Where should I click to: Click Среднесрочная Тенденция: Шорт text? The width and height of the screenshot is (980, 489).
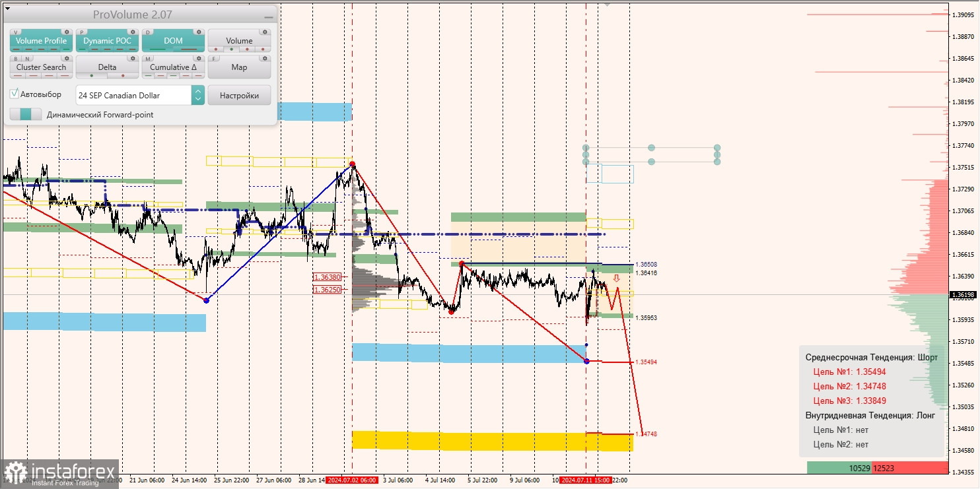(870, 357)
